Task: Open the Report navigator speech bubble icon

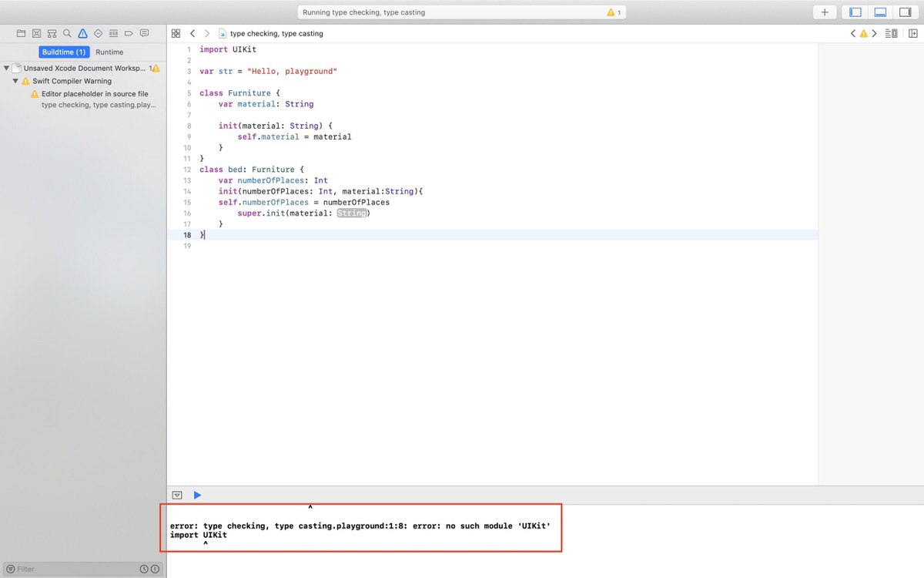Action: (x=144, y=33)
